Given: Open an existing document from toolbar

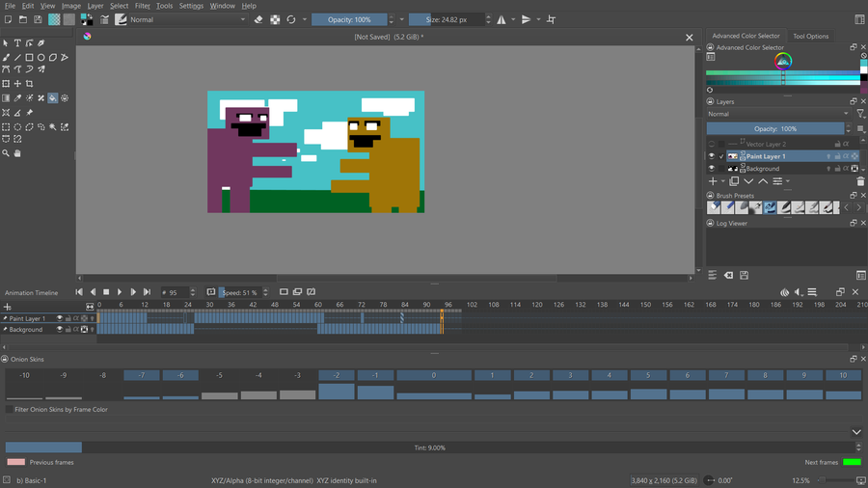Looking at the screenshot, I should (23, 19).
